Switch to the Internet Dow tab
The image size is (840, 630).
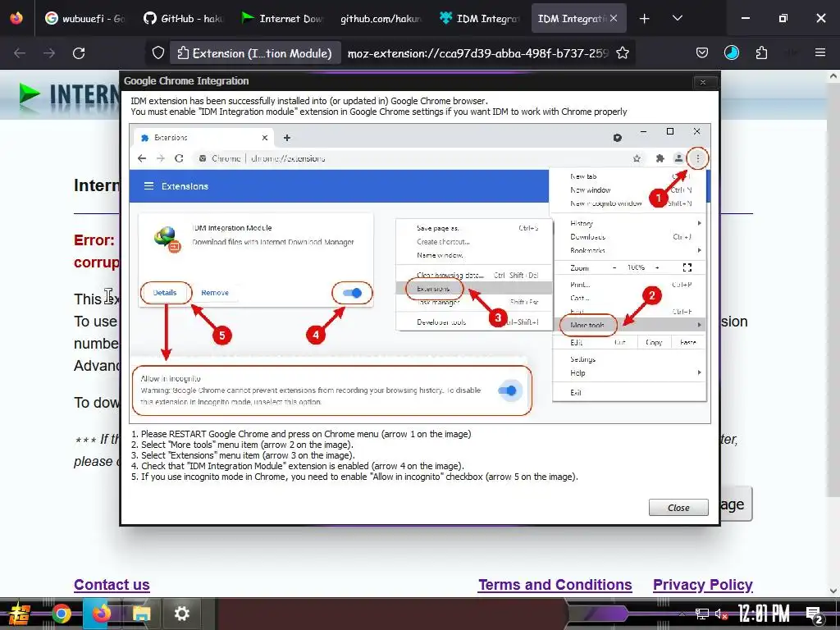coord(281,18)
